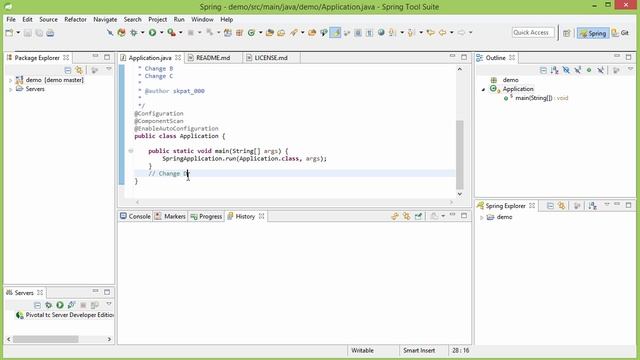Screen dimensions: 640x360
Task: Click the Debug server icon in Servers view
Action: [x=49, y=305]
